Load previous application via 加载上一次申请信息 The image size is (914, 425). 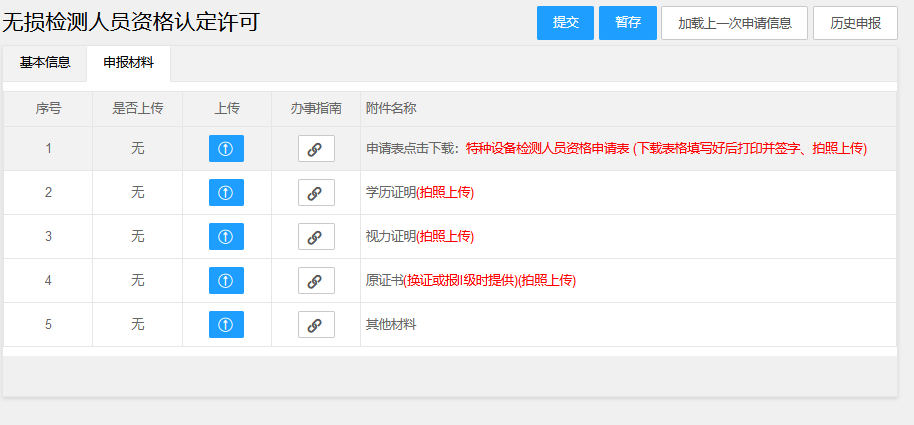click(x=734, y=23)
